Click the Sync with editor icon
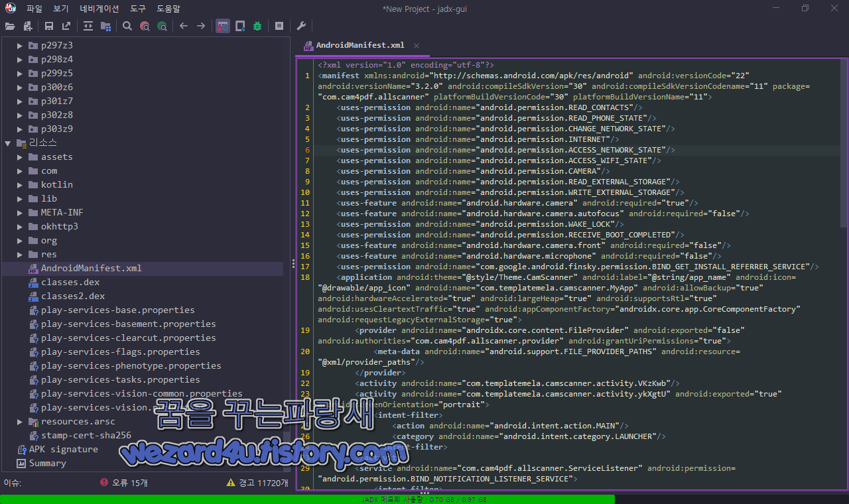Viewport: 849px width, 504px height. (88, 26)
